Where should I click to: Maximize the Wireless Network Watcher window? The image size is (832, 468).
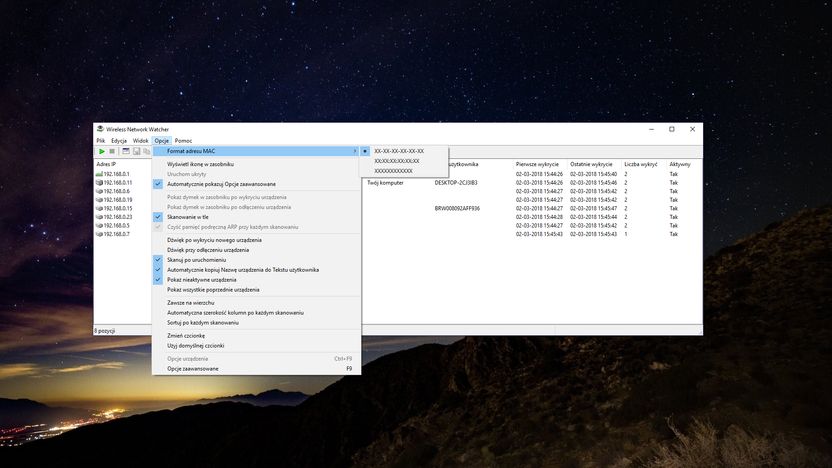coord(672,129)
